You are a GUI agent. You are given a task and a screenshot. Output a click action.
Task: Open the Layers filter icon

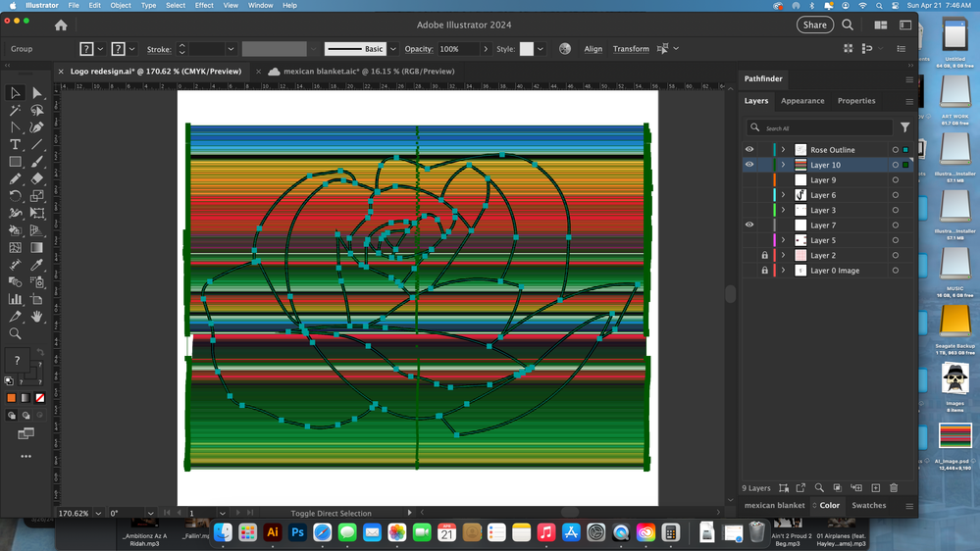click(905, 127)
